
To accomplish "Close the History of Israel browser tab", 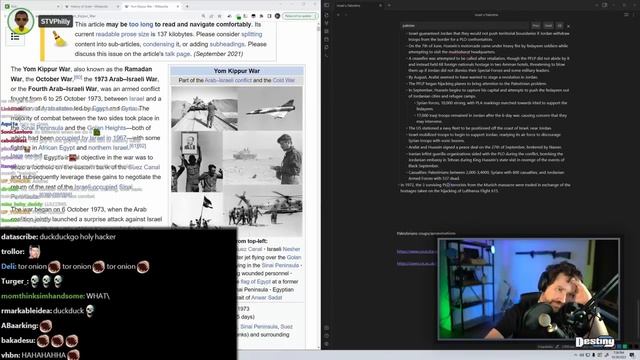I will click(118, 6).
